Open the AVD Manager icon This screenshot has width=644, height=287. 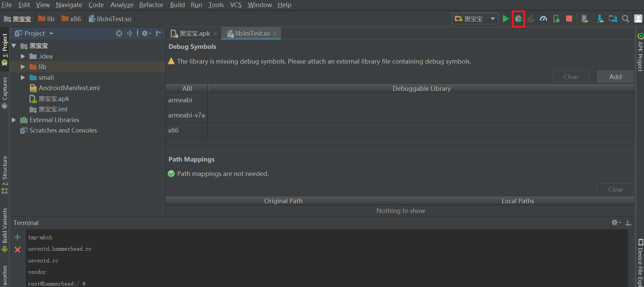pyautogui.click(x=585, y=19)
